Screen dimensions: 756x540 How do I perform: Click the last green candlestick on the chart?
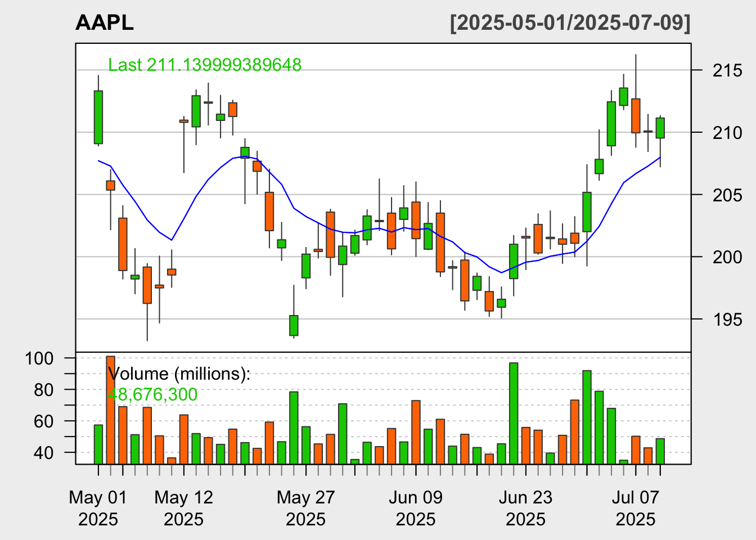(660, 128)
